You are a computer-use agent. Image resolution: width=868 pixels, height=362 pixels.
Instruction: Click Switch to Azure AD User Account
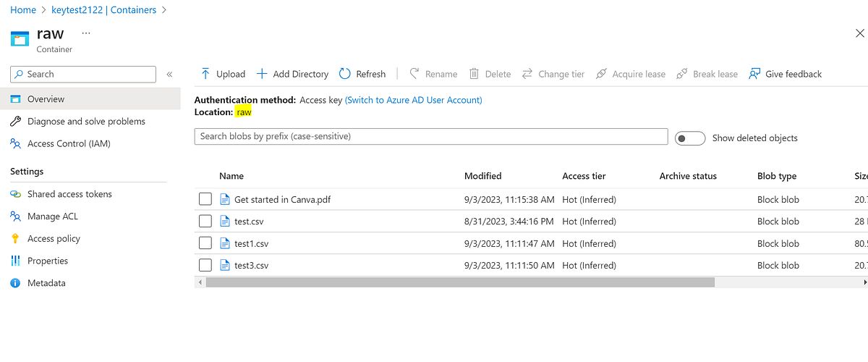point(413,100)
